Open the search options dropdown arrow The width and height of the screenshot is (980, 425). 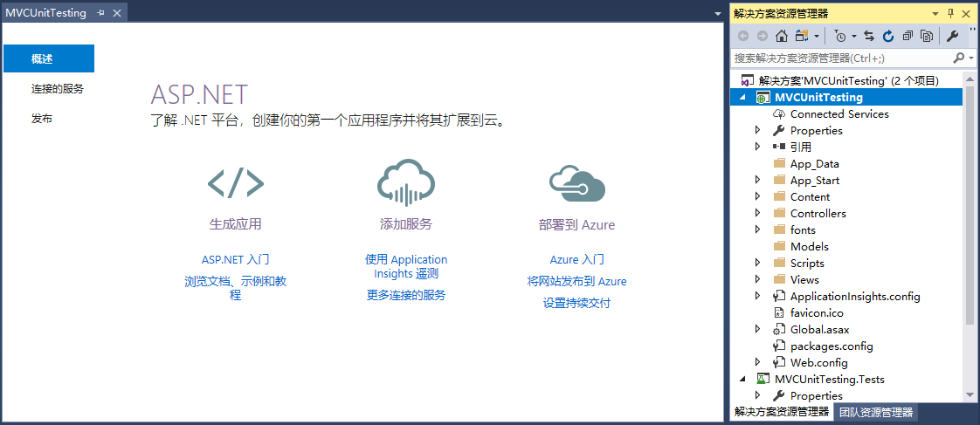[970, 58]
